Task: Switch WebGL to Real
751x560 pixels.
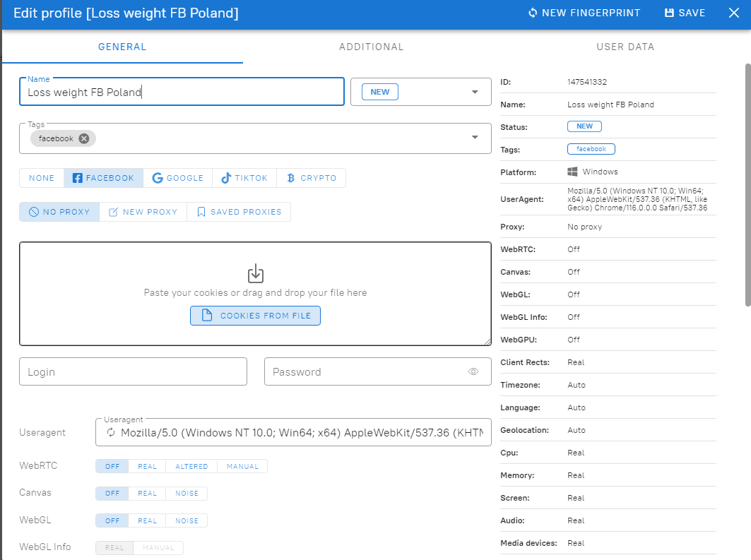Action: pyautogui.click(x=148, y=520)
